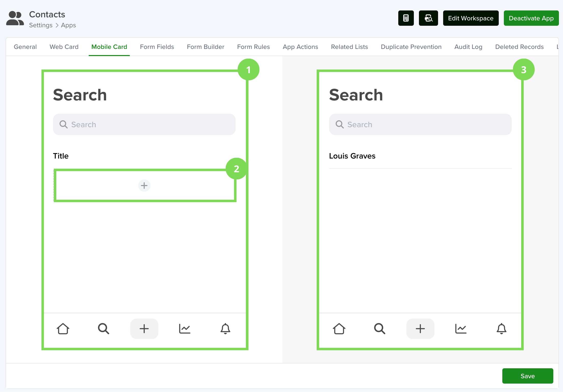The height and width of the screenshot is (392, 563).
Task: Select the Title field in card editor
Action: [61, 156]
